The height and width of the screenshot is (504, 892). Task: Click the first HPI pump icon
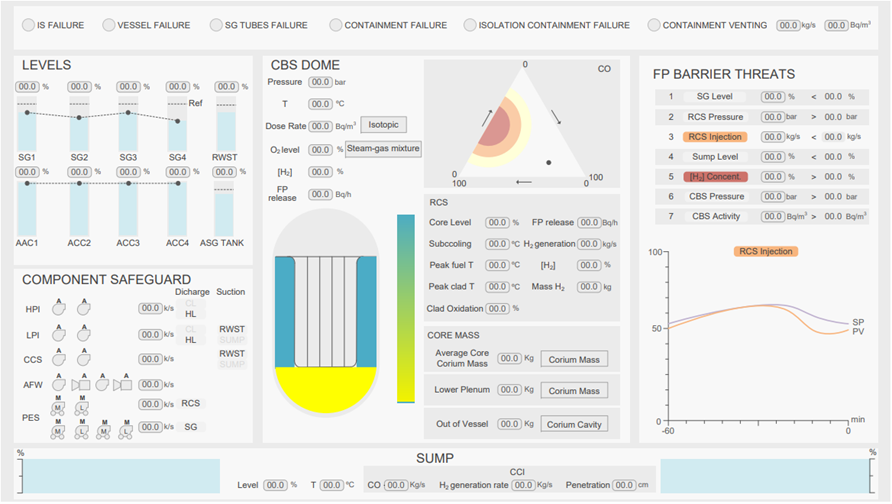[60, 310]
